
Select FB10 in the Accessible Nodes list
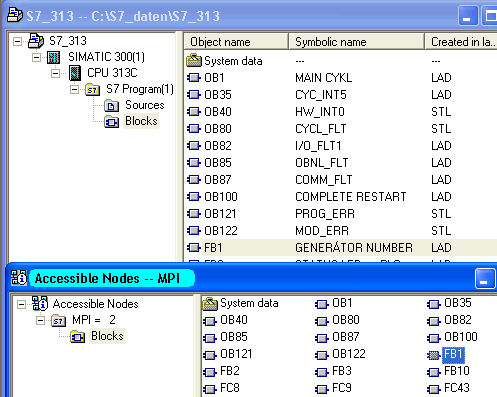coord(457,371)
